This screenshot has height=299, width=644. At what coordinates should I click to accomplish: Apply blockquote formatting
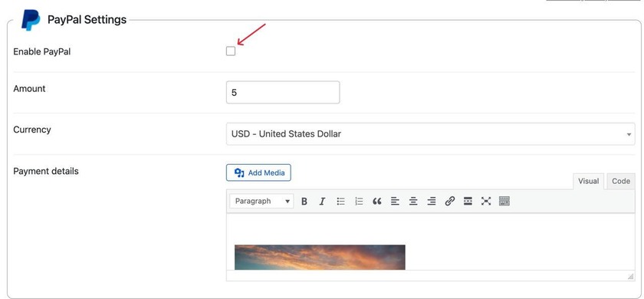pyautogui.click(x=377, y=201)
